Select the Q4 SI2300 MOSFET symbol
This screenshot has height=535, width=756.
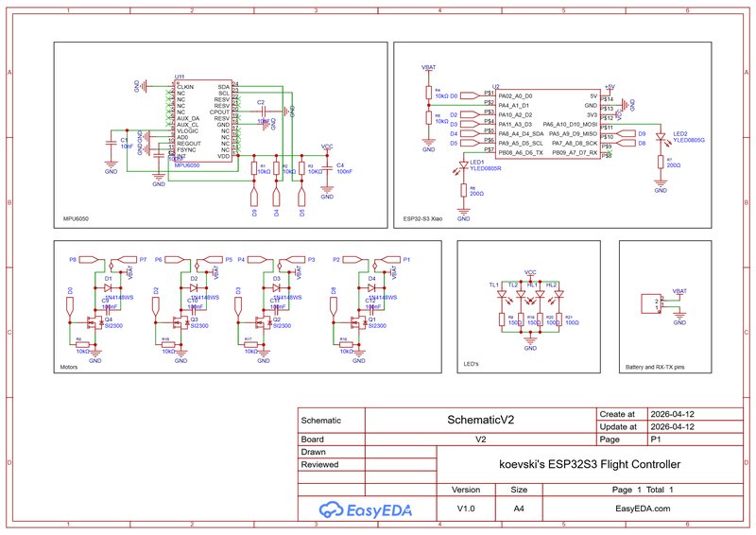94,321
